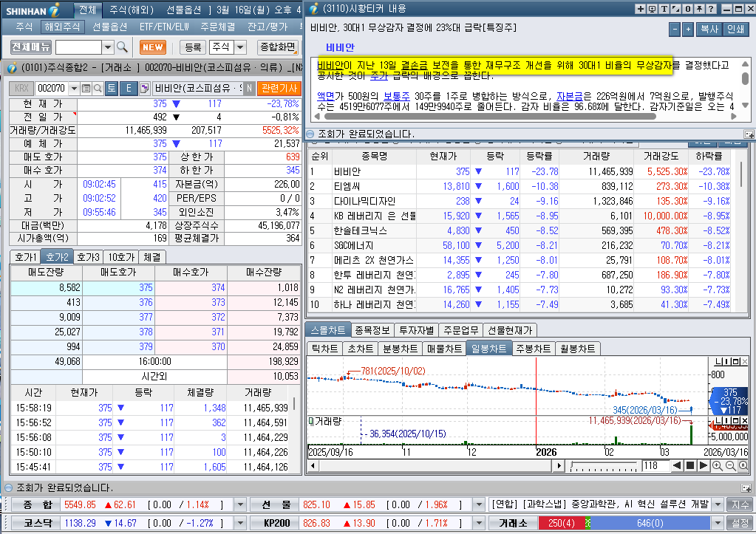
Task: Click the magnifier beside the 전체메뉴 input
Action: tap(123, 47)
